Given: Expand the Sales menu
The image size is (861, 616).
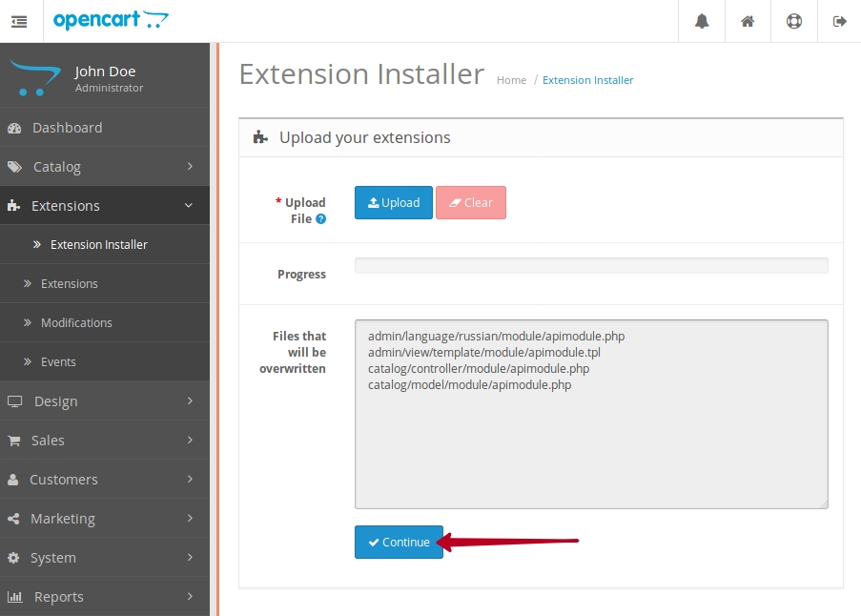Looking at the screenshot, I should click(103, 441).
